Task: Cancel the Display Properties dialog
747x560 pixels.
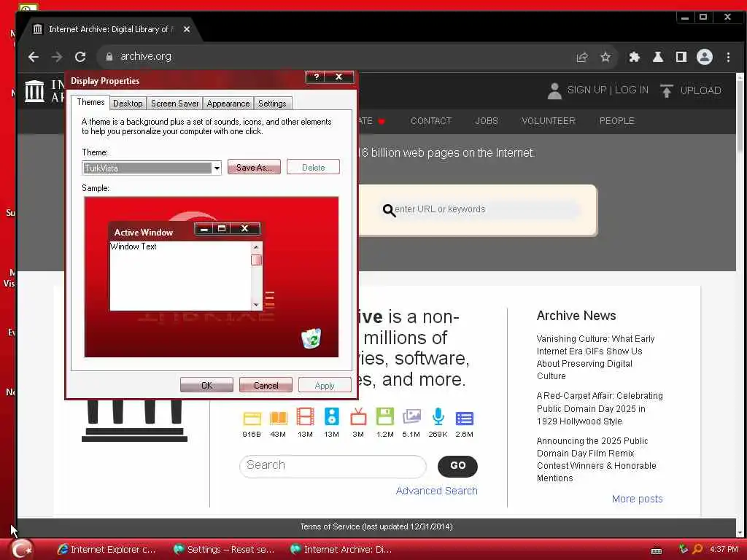Action: [266, 385]
